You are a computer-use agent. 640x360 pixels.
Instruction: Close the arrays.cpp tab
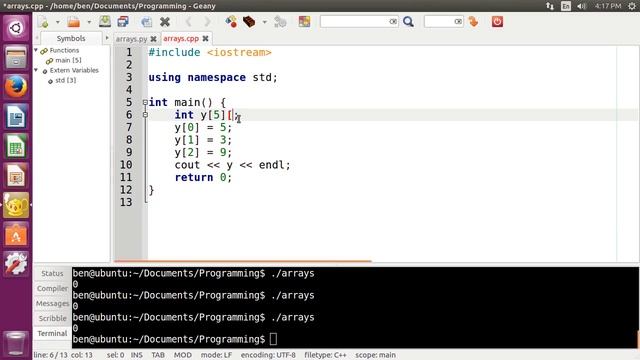[205, 38]
